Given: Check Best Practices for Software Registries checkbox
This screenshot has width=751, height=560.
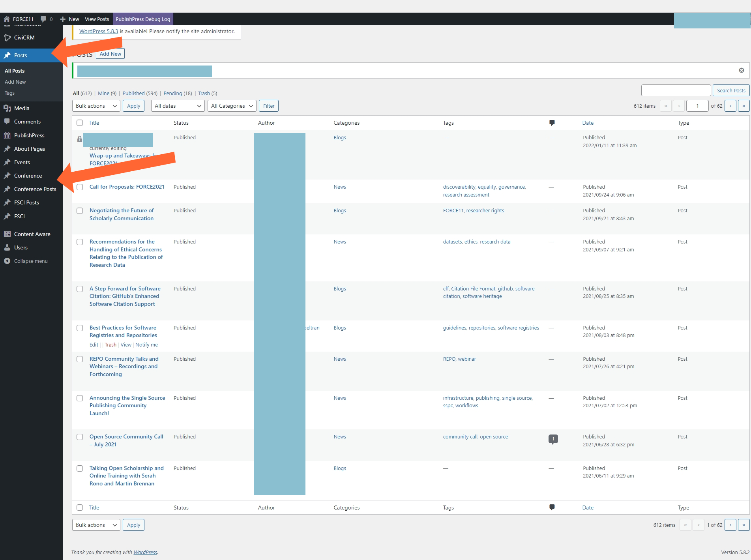Looking at the screenshot, I should click(80, 328).
